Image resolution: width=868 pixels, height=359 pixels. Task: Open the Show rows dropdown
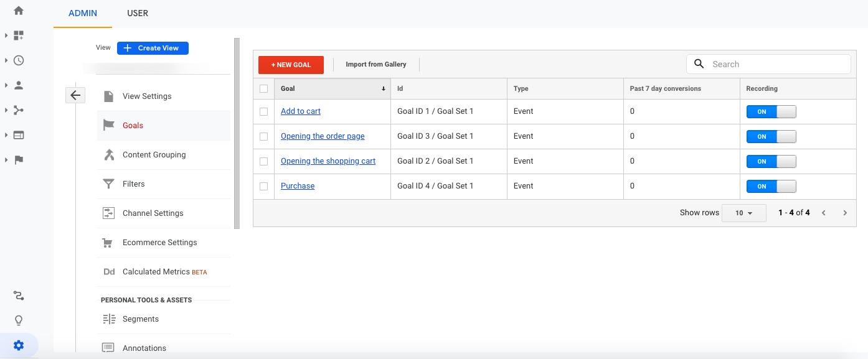click(x=743, y=213)
